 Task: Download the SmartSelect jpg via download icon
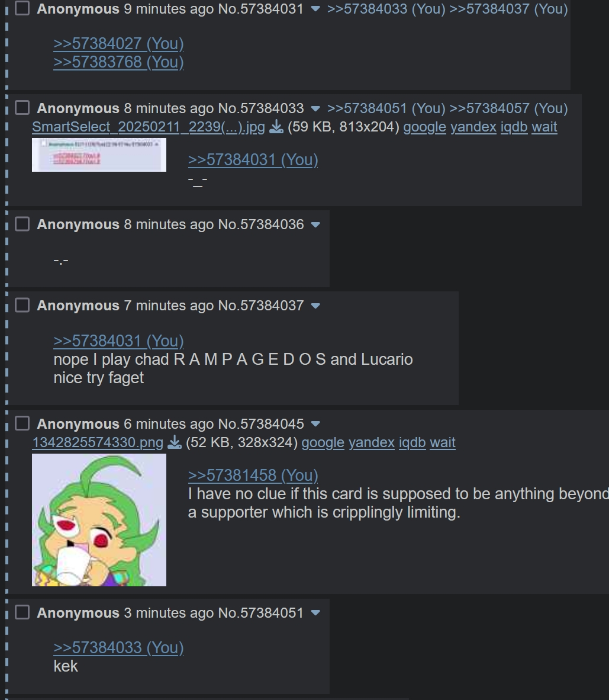tap(276, 127)
